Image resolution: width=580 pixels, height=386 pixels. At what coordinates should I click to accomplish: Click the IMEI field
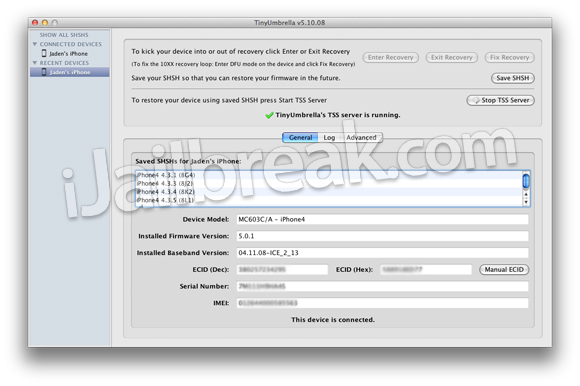[382, 303]
